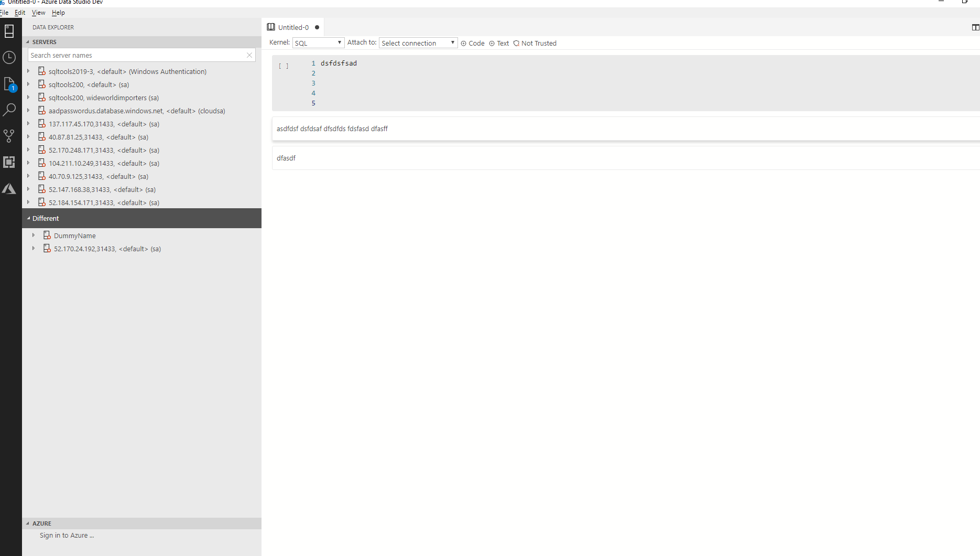Open the Edit menu

pos(20,12)
